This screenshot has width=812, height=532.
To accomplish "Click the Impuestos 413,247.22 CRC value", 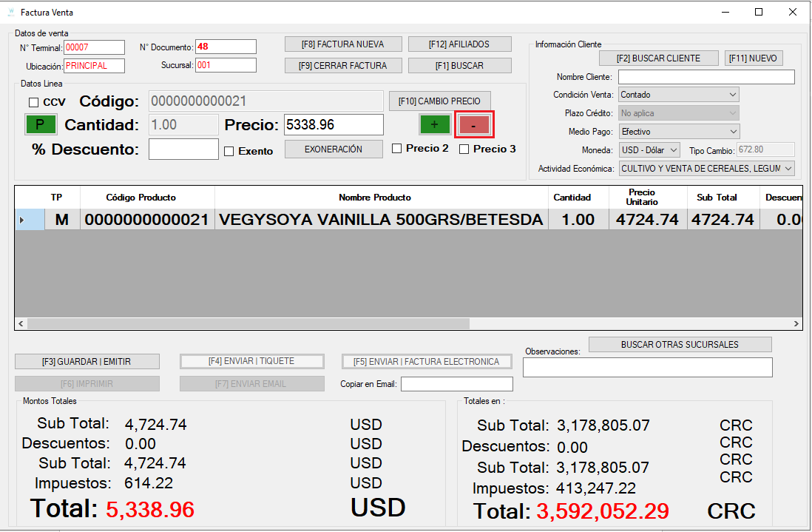I will (x=596, y=488).
